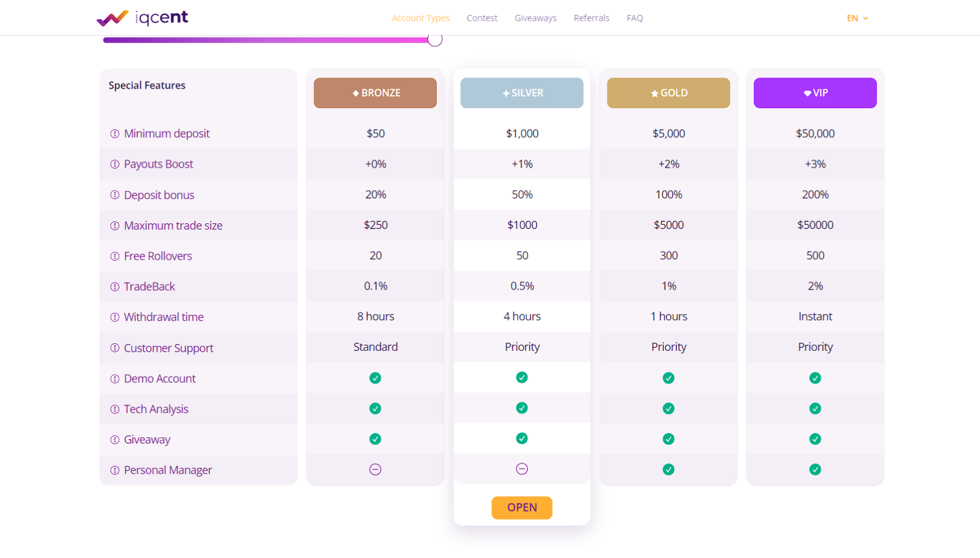Select the BRONZE account header

pyautogui.click(x=375, y=93)
